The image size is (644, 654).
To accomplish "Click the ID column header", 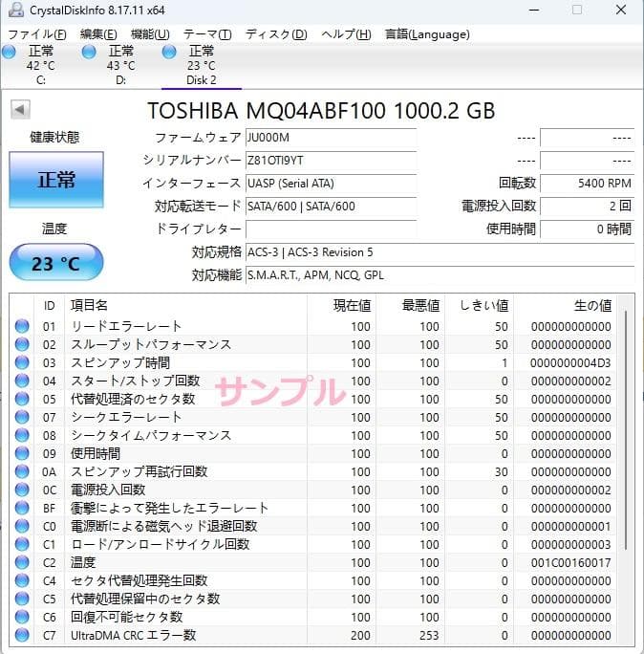I will (49, 306).
